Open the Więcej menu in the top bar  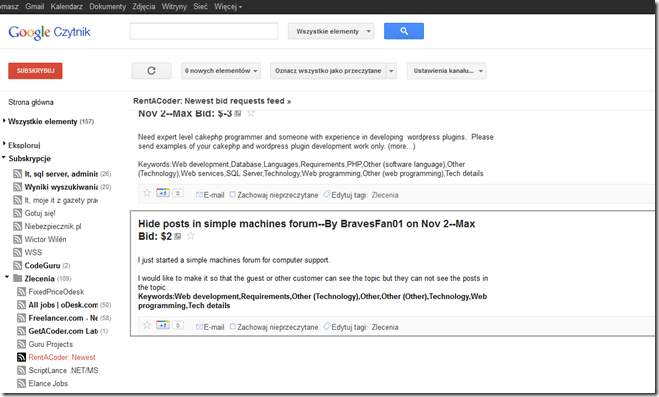point(228,7)
